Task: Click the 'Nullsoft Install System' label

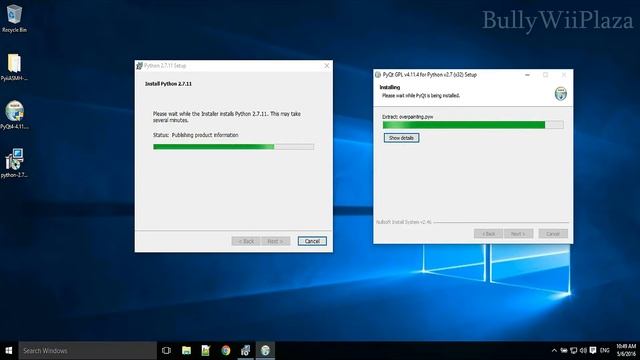Action: (x=403, y=222)
